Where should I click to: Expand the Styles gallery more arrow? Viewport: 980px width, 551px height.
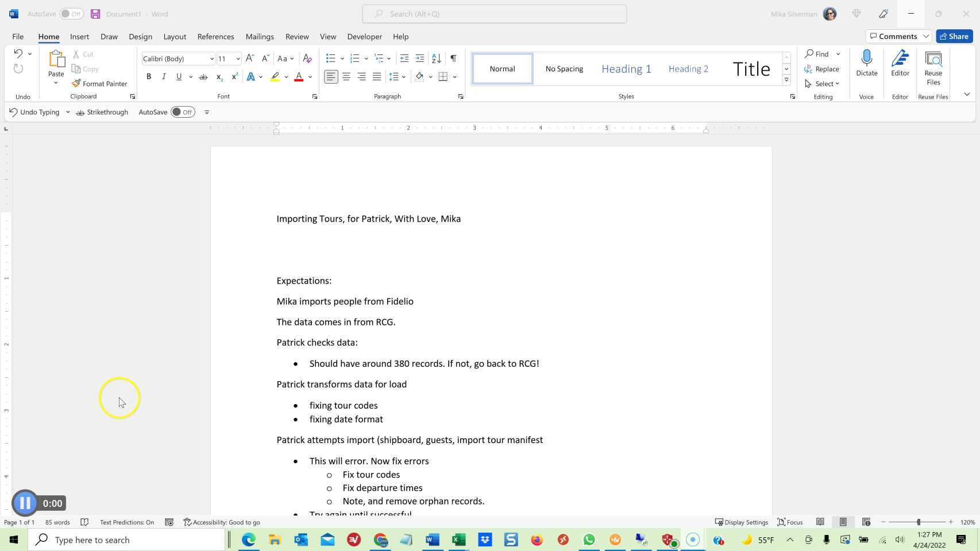[786, 80]
